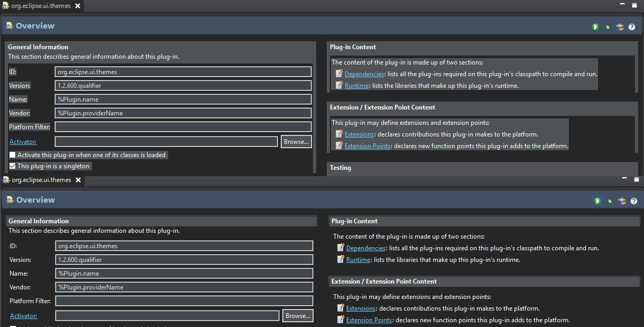The width and height of the screenshot is (644, 327).
Task: Click the Export plug-in icon in the lower editor
Action: 622,201
